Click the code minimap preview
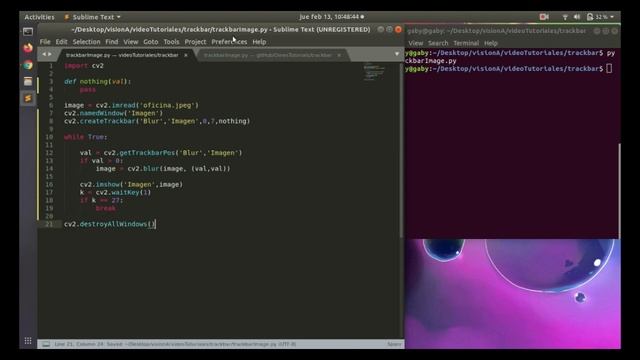Image resolution: width=640 pixels, height=360 pixels. click(x=373, y=71)
